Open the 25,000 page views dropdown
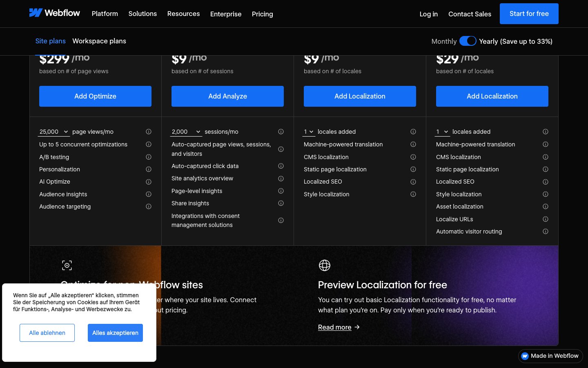This screenshot has height=368, width=588. tap(54, 132)
